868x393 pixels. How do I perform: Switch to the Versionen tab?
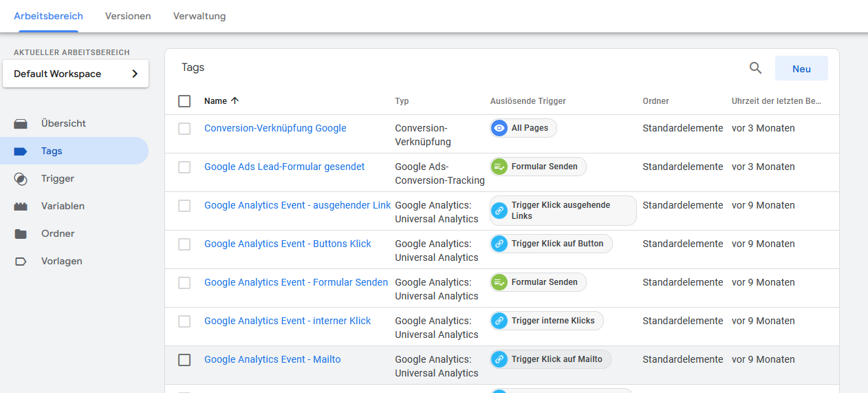point(128,16)
